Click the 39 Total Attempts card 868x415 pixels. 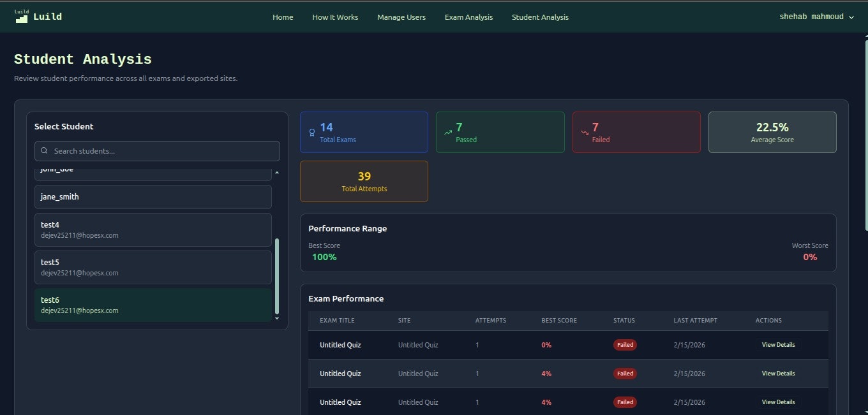(x=364, y=182)
